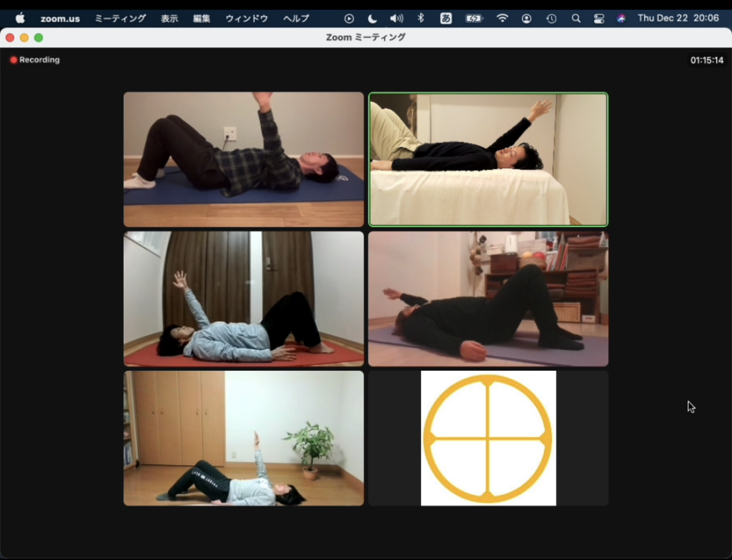The height and width of the screenshot is (560, 732).
Task: Open Bluetooth menu bar icon
Action: pyautogui.click(x=420, y=19)
